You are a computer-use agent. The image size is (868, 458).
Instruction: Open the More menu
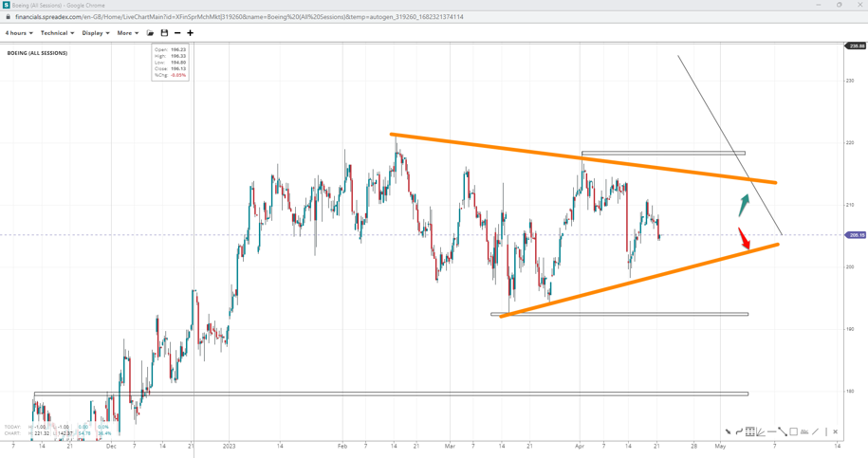(127, 33)
